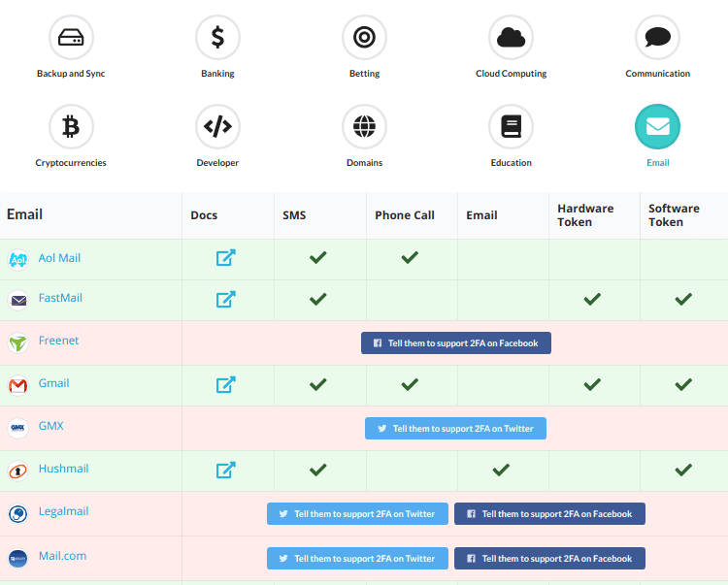This screenshot has height=585, width=728.
Task: Select the Banking dollar sign icon
Action: click(x=217, y=38)
